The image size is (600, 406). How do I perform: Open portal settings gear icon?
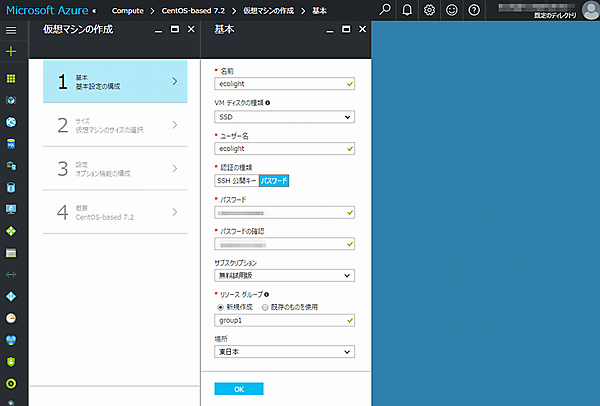pyautogui.click(x=429, y=9)
